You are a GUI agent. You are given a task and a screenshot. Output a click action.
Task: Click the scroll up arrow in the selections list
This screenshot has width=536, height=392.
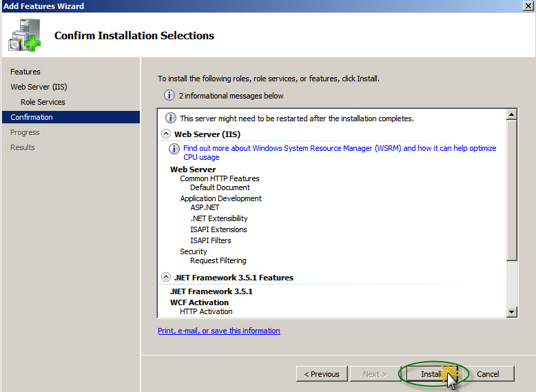[511, 114]
